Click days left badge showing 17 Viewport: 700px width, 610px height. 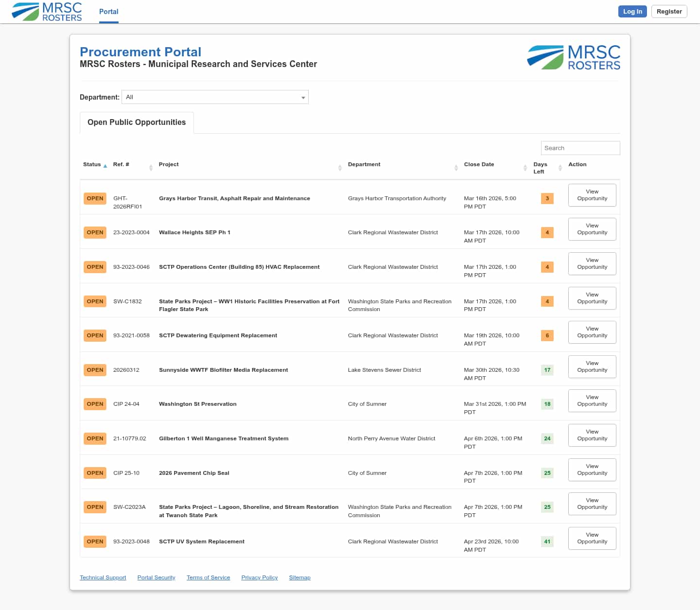coord(547,370)
